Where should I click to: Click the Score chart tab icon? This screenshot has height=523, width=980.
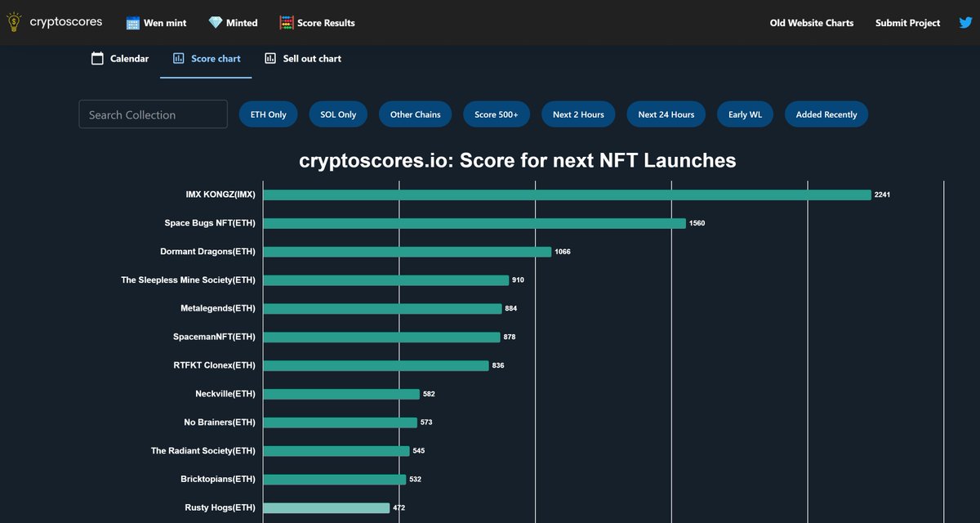178,58
